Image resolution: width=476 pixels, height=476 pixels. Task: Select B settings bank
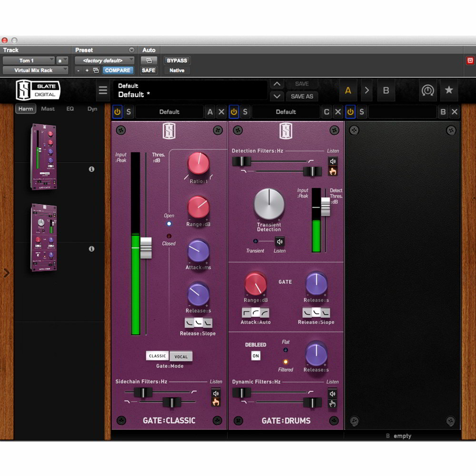click(386, 90)
